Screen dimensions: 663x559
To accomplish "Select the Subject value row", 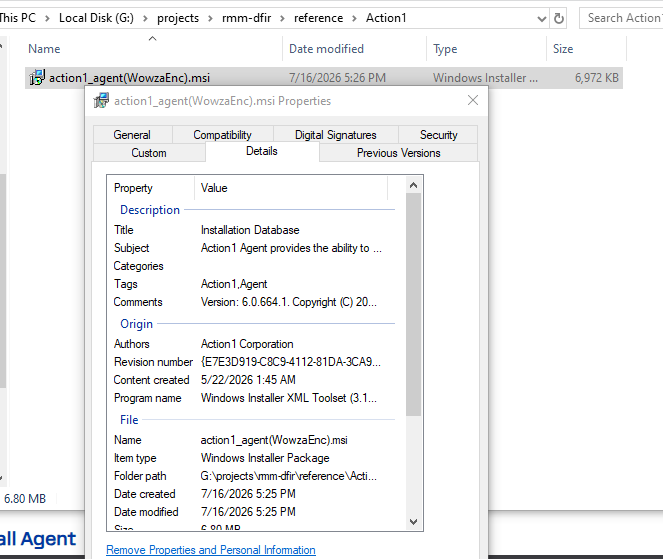I will tap(291, 248).
